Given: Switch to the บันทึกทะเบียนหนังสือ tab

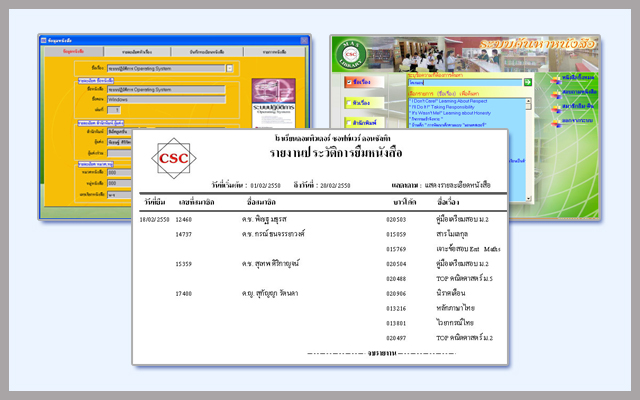Looking at the screenshot, I should (207, 52).
